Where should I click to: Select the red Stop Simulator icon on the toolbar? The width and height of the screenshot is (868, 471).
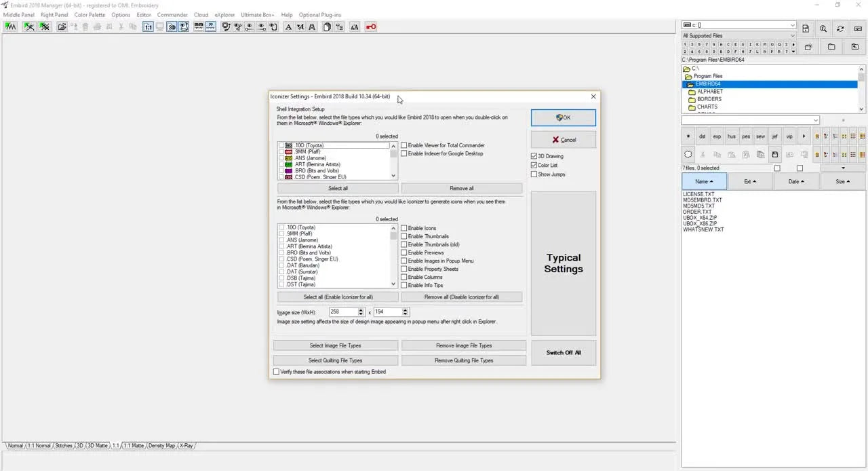(372, 26)
